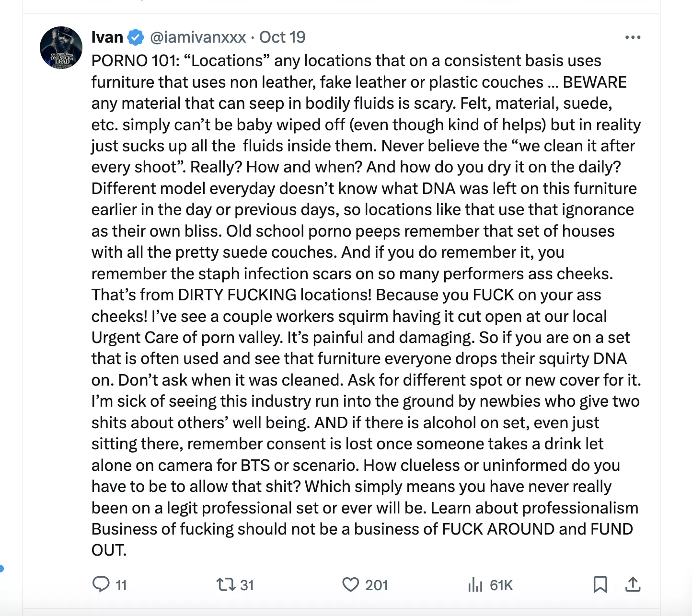Bookmark this post

coord(600,584)
